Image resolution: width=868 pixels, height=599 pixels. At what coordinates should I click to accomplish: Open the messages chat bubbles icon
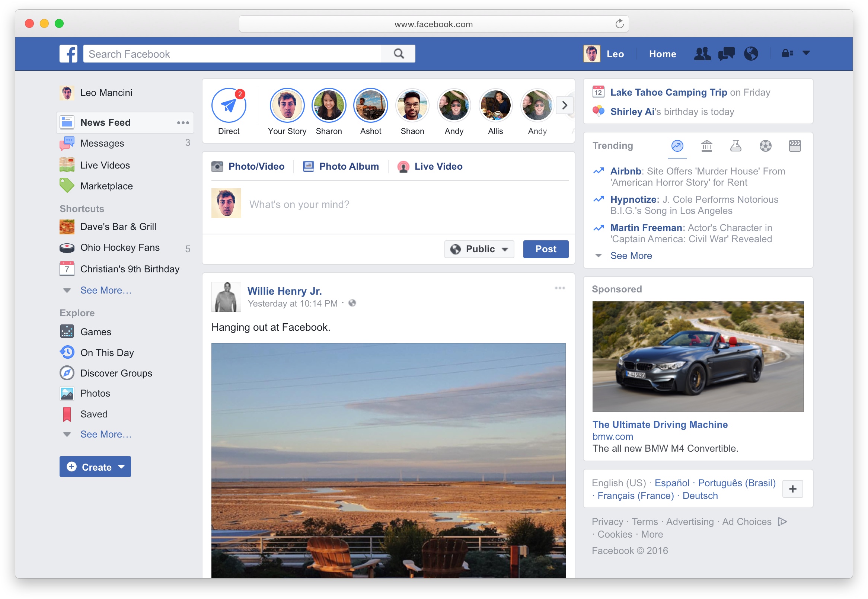(726, 54)
